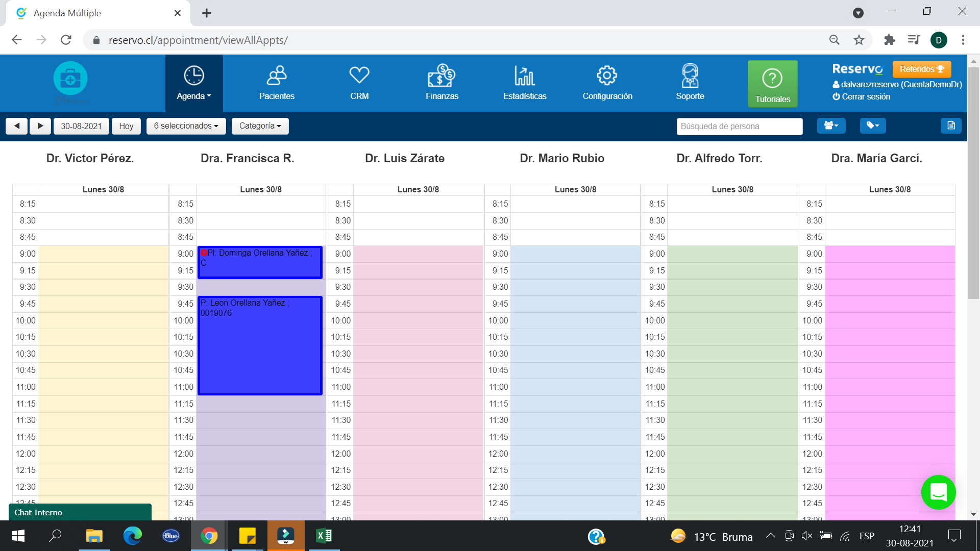Open the people group filter dropdown

click(831, 126)
